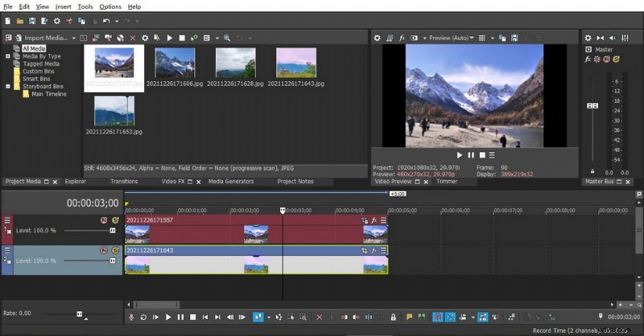Select the Main Timeline bin
Image resolution: width=644 pixels, height=336 pixels.
pos(49,94)
